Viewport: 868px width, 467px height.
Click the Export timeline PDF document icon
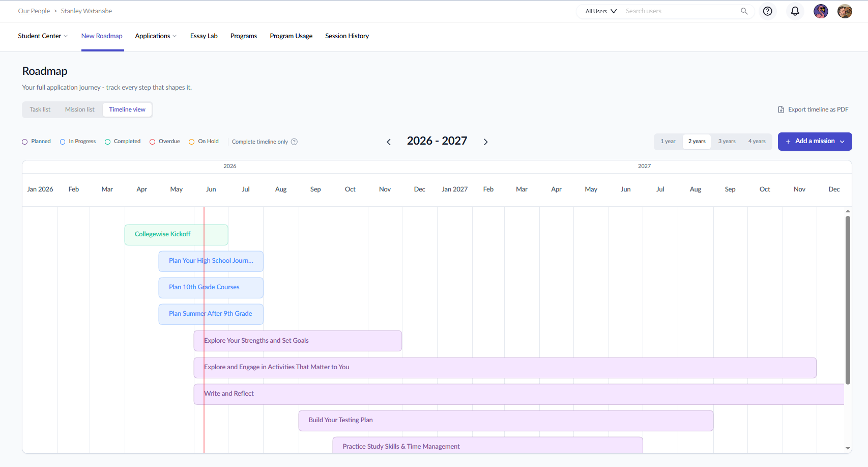[x=781, y=109]
